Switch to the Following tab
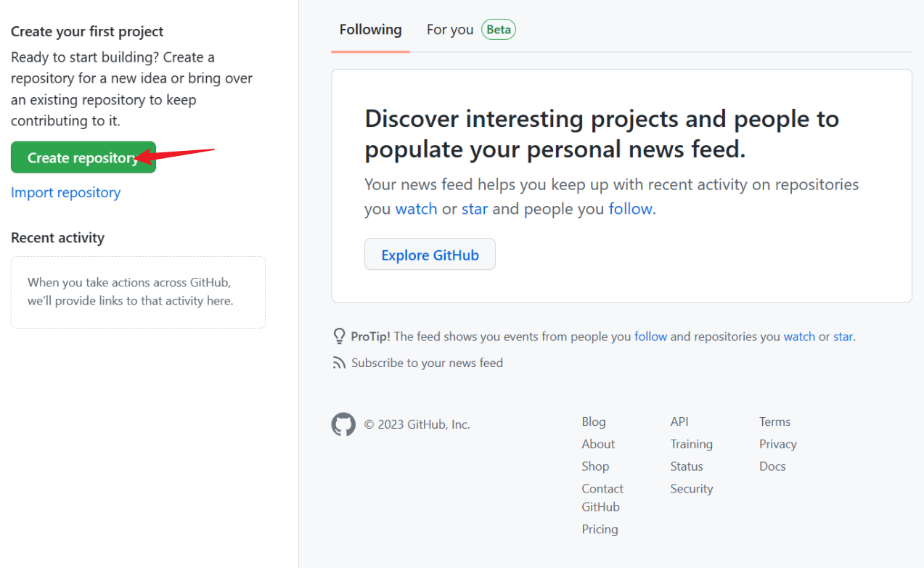The image size is (924, 568). click(370, 30)
